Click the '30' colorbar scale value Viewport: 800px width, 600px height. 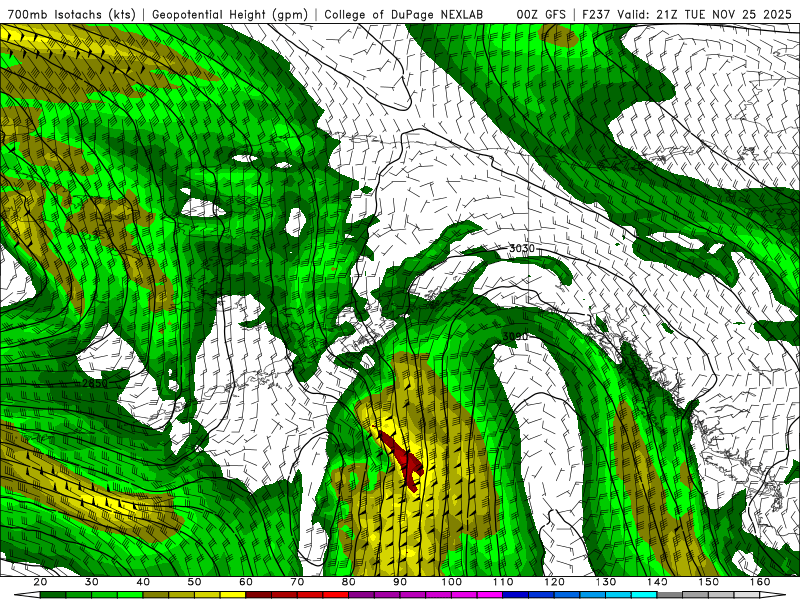92,582
